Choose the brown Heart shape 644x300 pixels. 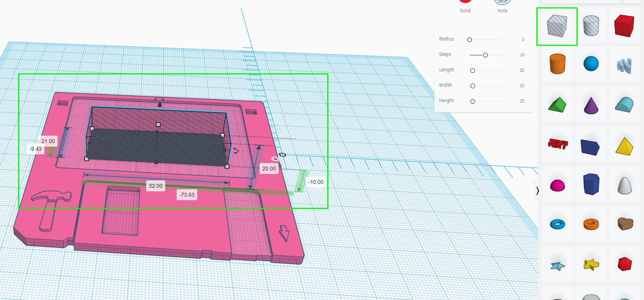click(625, 224)
